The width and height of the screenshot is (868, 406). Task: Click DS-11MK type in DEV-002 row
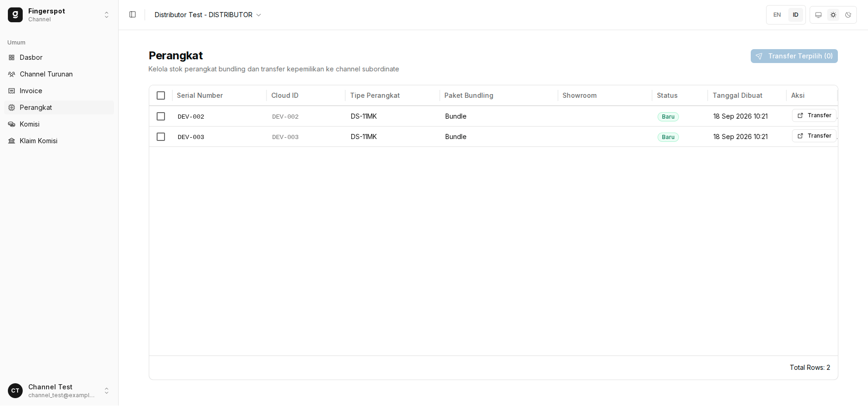(364, 116)
